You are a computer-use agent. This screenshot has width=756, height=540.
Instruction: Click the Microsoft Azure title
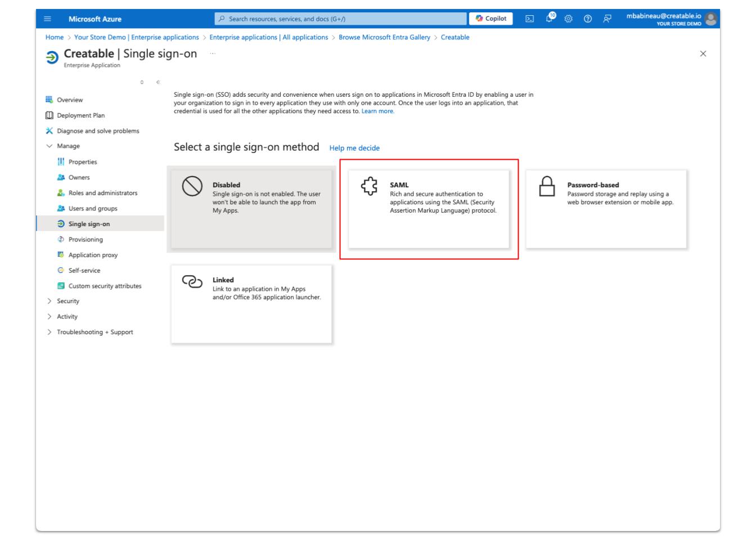[x=95, y=19]
